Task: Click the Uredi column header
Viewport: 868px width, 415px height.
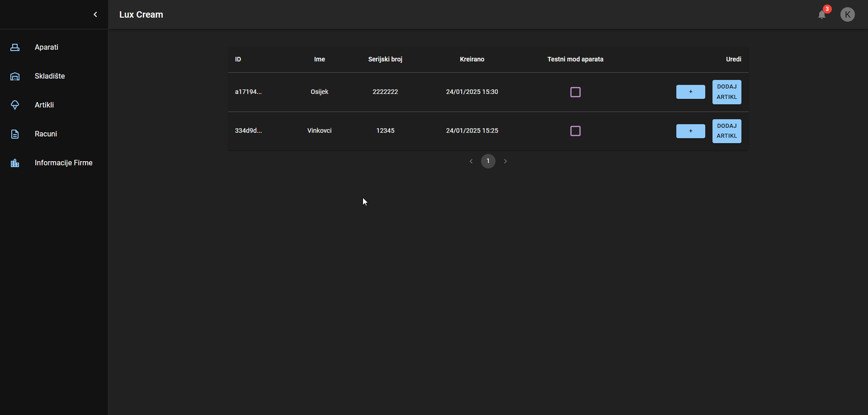Action: coord(734,59)
